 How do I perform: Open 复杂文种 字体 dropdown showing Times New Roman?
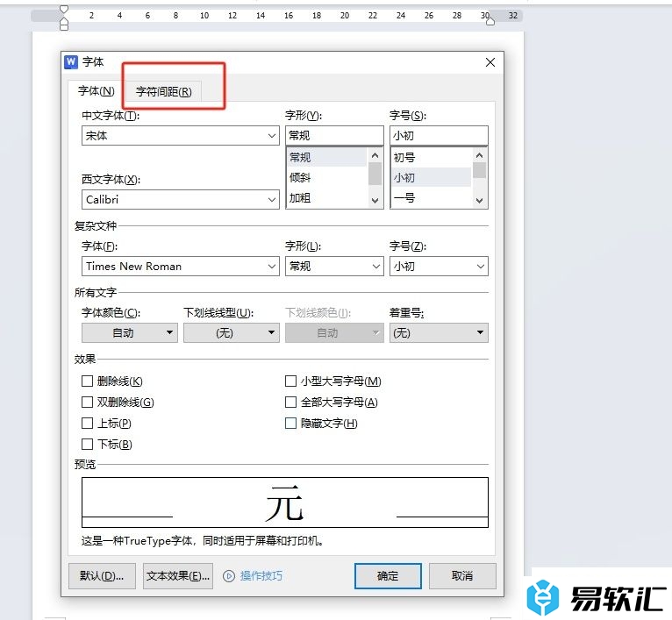click(181, 267)
